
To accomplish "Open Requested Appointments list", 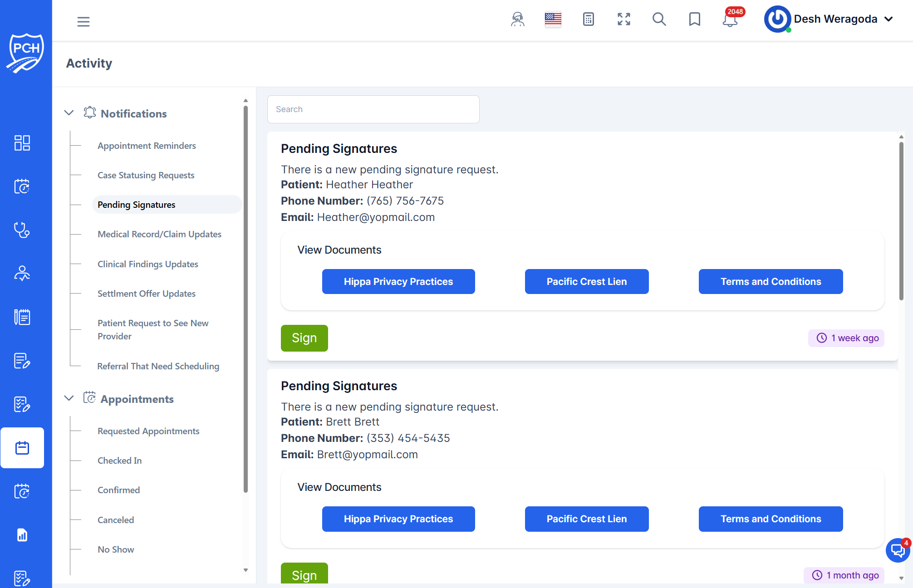I will pyautogui.click(x=148, y=431).
